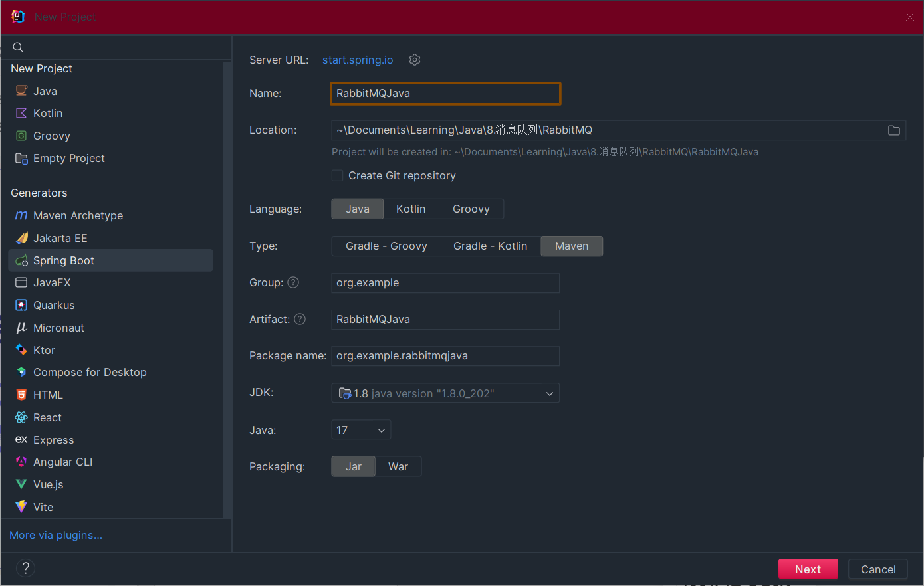Choose Maven build type
Screen dimensions: 924x586
[x=572, y=246]
